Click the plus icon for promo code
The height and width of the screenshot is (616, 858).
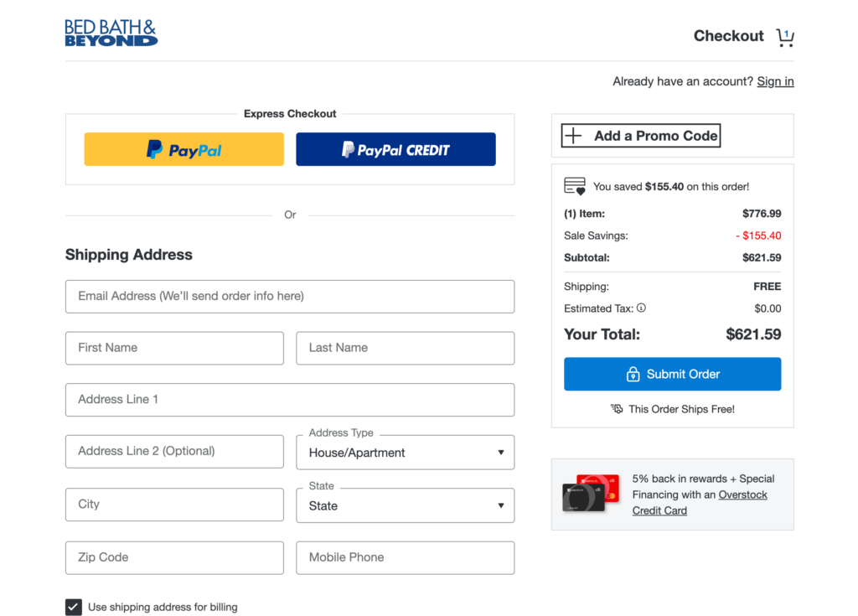tap(573, 136)
